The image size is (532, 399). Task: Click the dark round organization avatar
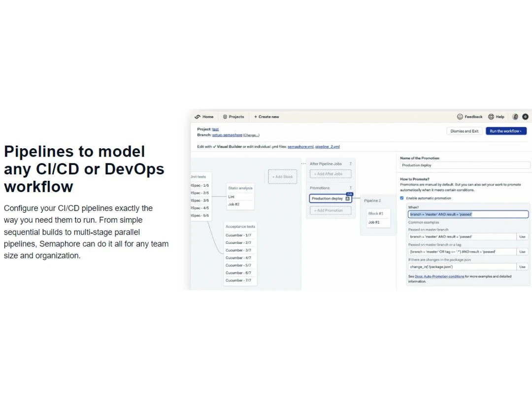(525, 117)
